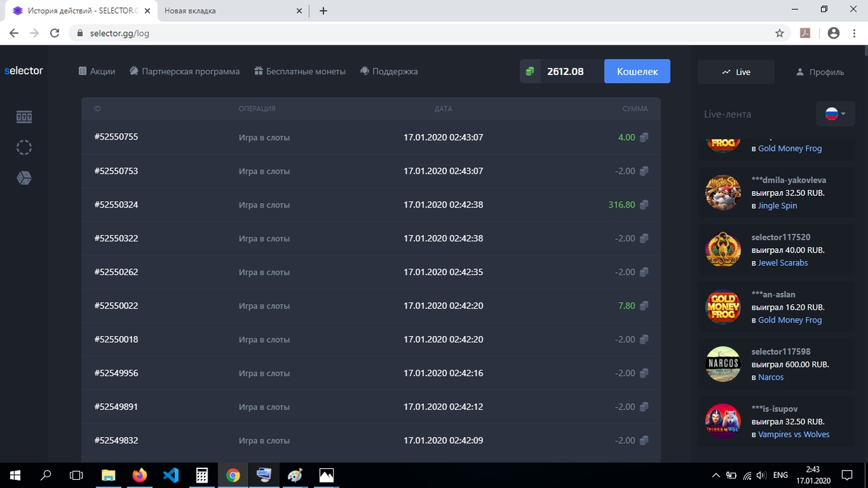868x488 pixels.
Task: Click the СУММА column header
Action: (x=635, y=108)
